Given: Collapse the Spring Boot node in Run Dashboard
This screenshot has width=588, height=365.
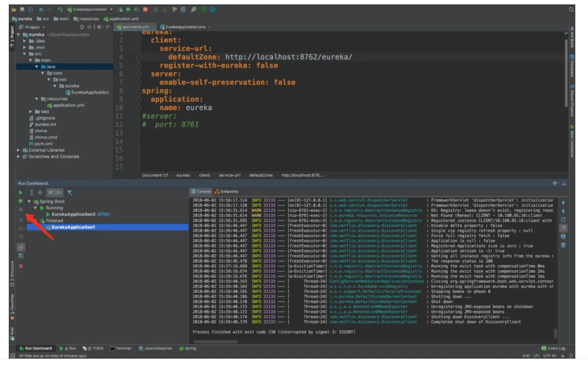Looking at the screenshot, I should [x=29, y=202].
